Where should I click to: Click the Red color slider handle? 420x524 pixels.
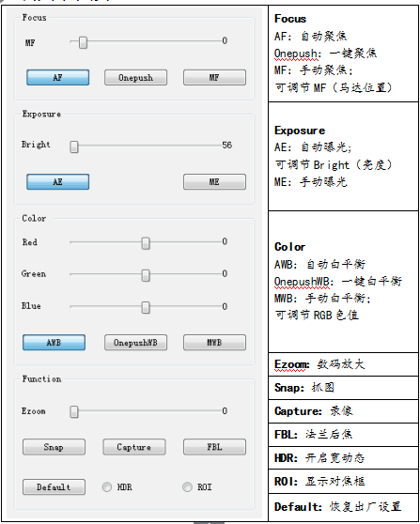pos(146,243)
